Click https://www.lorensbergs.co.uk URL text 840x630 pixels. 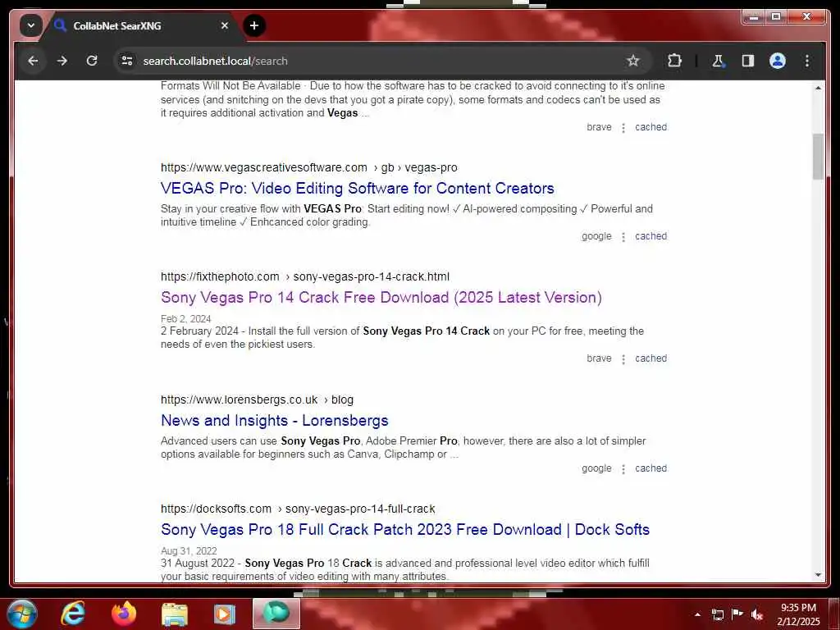click(239, 399)
